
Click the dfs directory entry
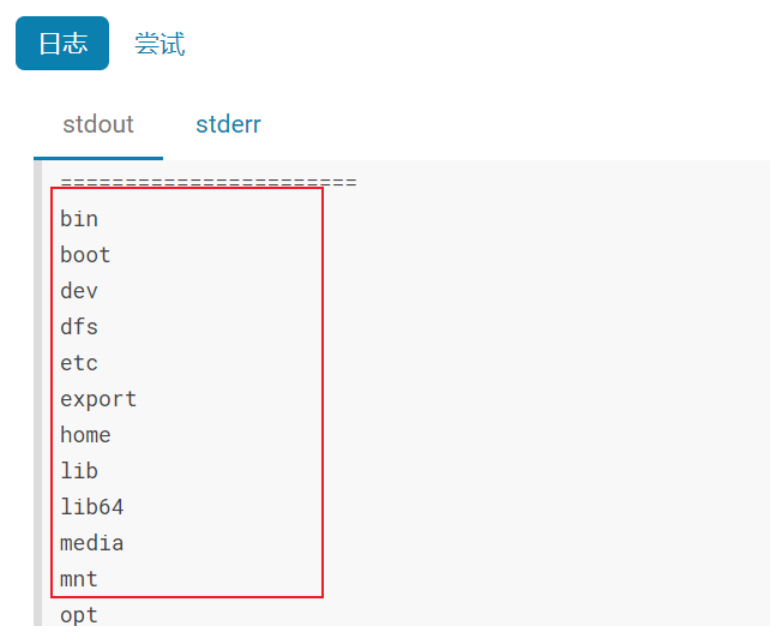79,327
